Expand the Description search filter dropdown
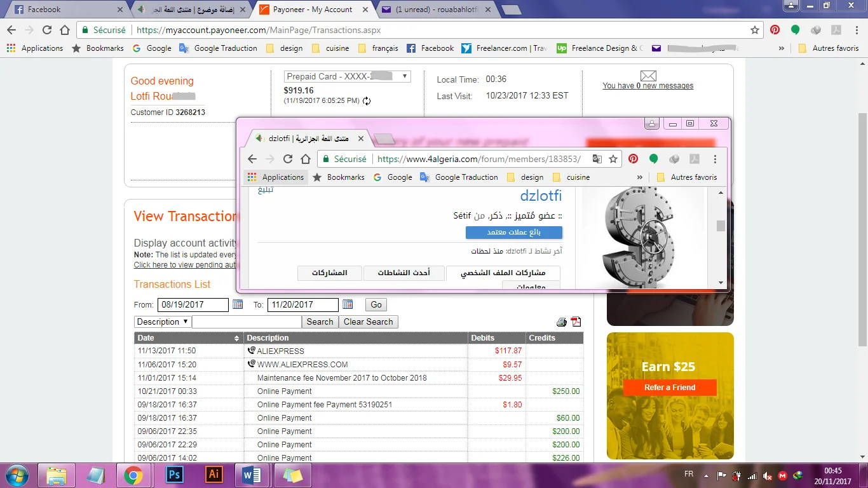The image size is (868, 488). (x=163, y=322)
